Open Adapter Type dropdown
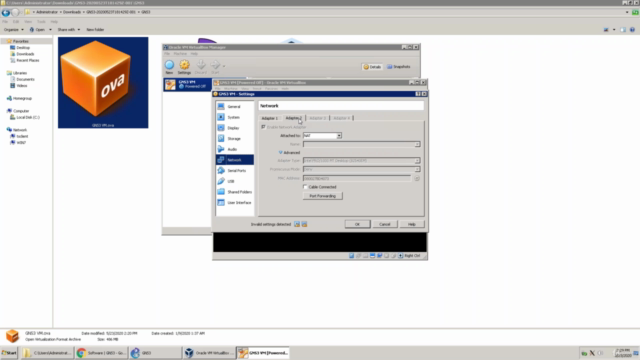Screen dimensions: 640x360 (361, 160)
